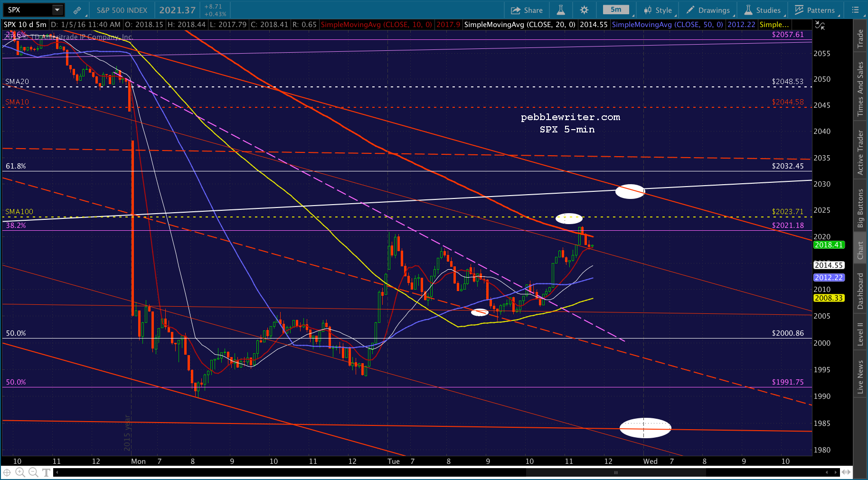This screenshot has width=868, height=480.
Task: Click the 38.2% Fibonacci label
Action: (16, 226)
